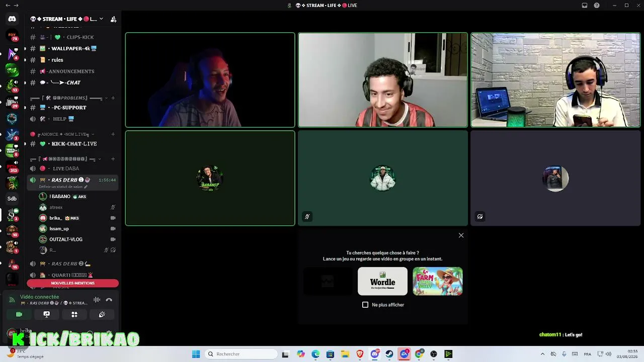Launch an activity from voice panel
The width and height of the screenshot is (644, 362).
74,314
